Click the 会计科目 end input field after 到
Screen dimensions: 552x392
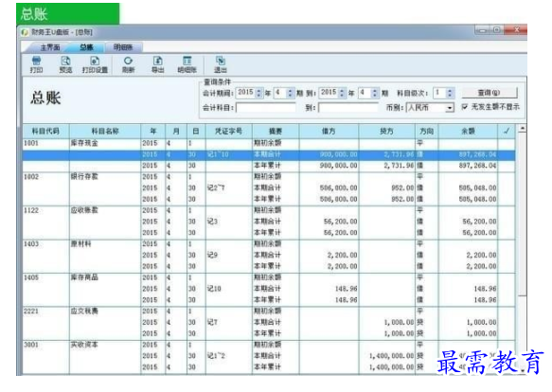point(348,107)
